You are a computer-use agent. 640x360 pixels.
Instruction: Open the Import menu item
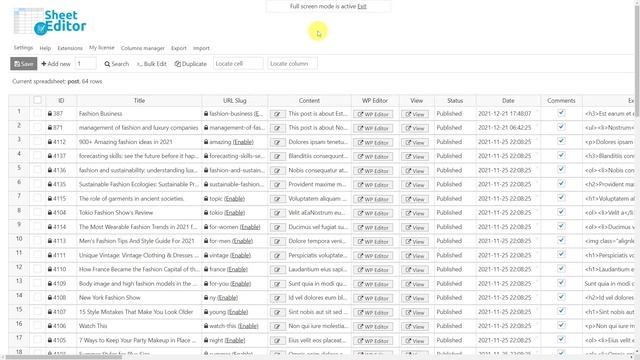201,48
